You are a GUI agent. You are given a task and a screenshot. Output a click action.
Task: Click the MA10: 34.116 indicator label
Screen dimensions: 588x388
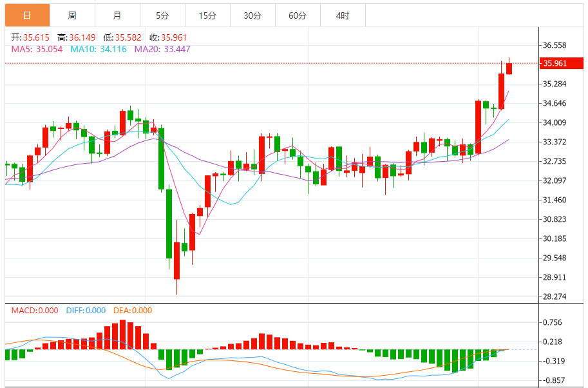(x=99, y=49)
